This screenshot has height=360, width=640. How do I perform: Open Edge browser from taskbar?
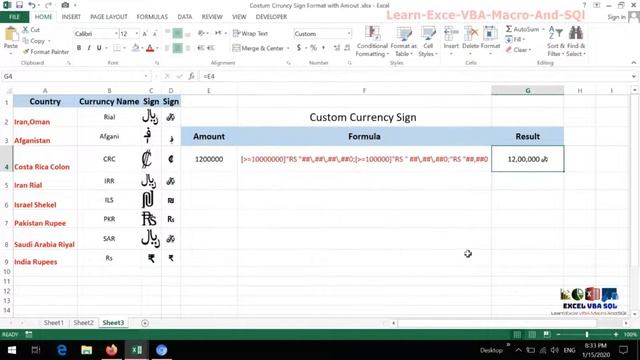pos(62,350)
